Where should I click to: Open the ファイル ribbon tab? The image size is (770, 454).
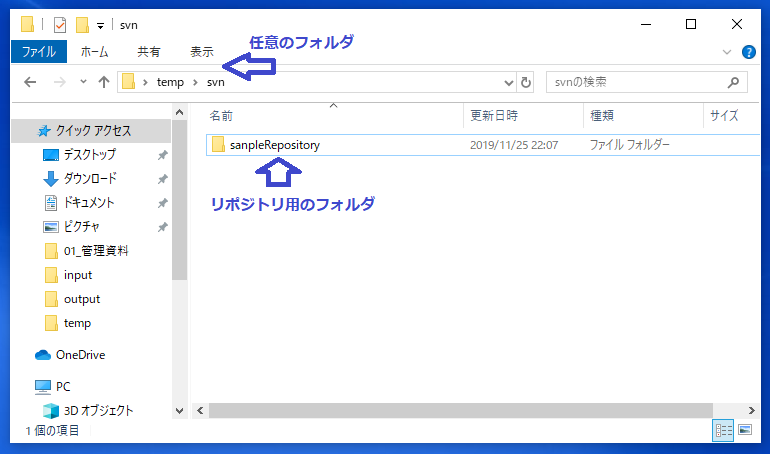(x=39, y=52)
